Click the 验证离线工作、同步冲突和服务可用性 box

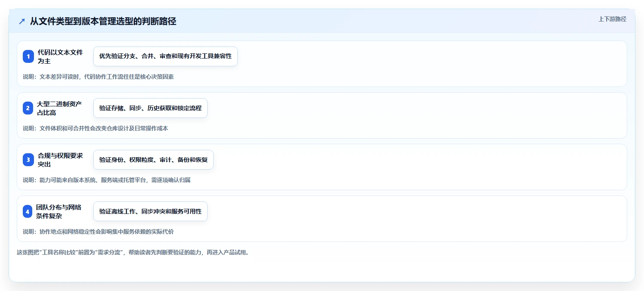pyautogui.click(x=150, y=211)
